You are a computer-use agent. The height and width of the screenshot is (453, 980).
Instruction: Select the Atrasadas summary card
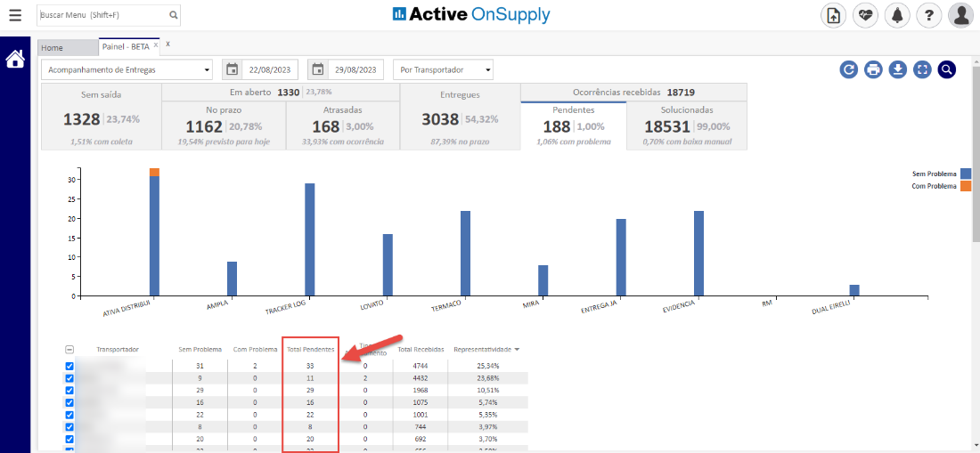pyautogui.click(x=342, y=125)
